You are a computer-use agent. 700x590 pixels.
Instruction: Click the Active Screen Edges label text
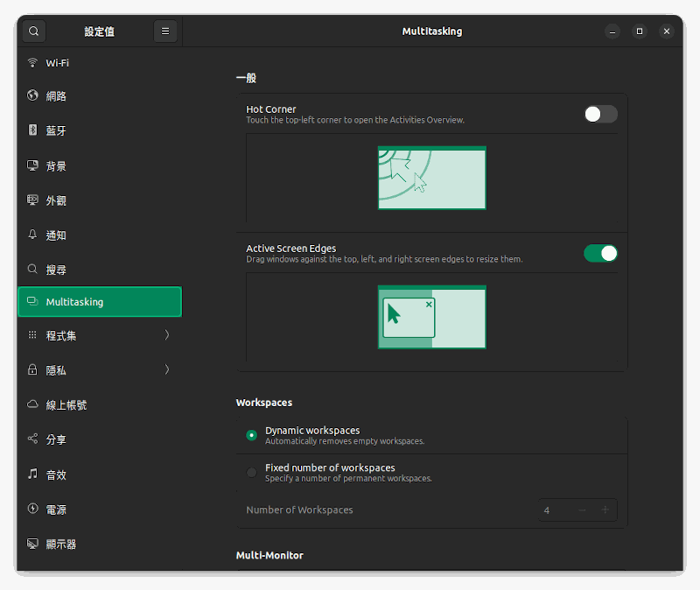coord(291,249)
